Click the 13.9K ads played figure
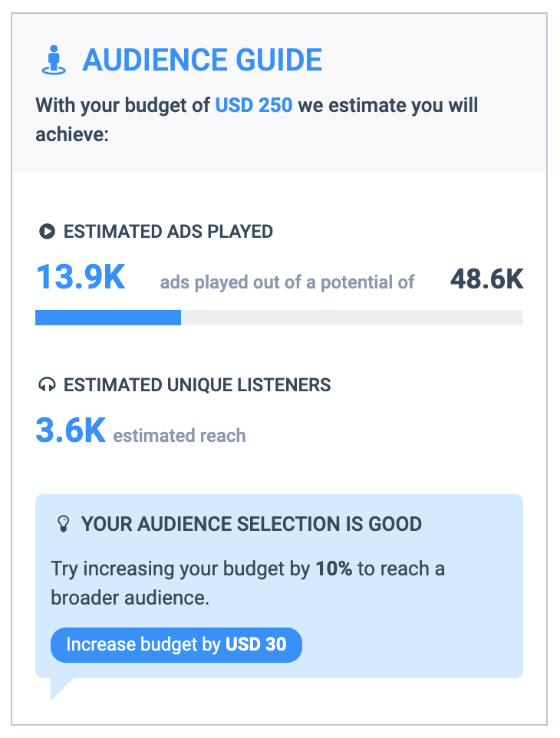The width and height of the screenshot is (560, 738). click(x=80, y=278)
